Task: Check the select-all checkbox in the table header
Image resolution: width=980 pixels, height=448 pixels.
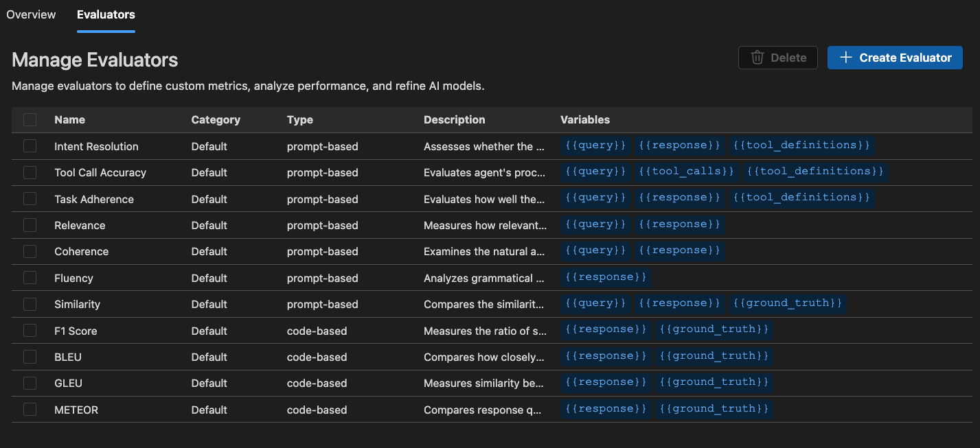Action: pos(30,119)
